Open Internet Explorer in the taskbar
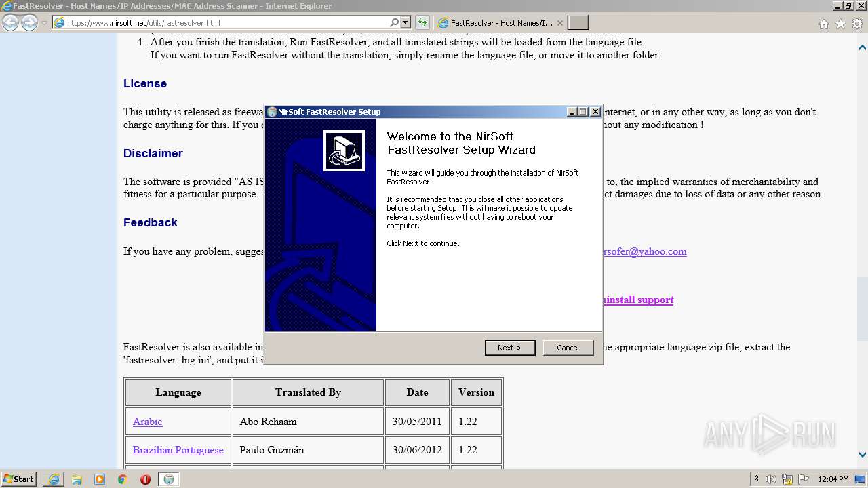The width and height of the screenshot is (868, 488). click(54, 479)
